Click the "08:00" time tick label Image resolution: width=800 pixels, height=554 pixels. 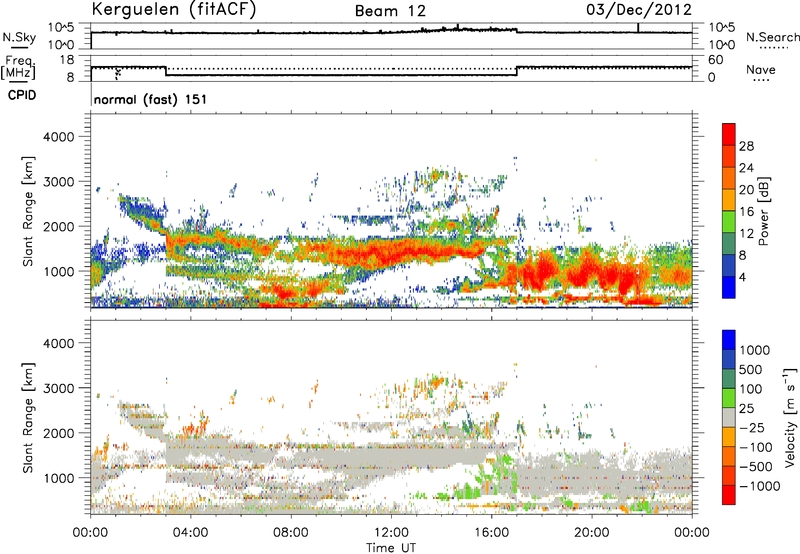290,533
